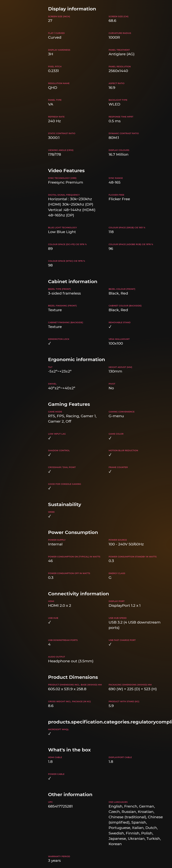
Task: Click the Low Input Lag checkmark
Action: pyautogui.click(x=49, y=438)
